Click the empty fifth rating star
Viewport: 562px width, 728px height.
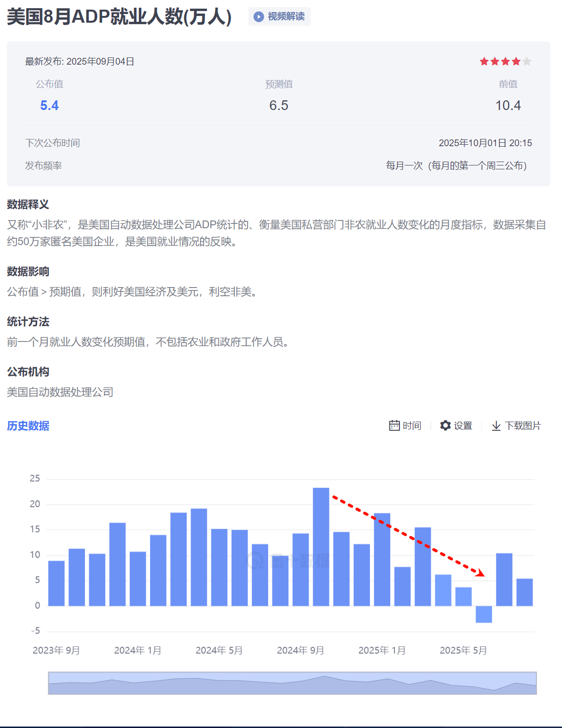click(x=527, y=61)
